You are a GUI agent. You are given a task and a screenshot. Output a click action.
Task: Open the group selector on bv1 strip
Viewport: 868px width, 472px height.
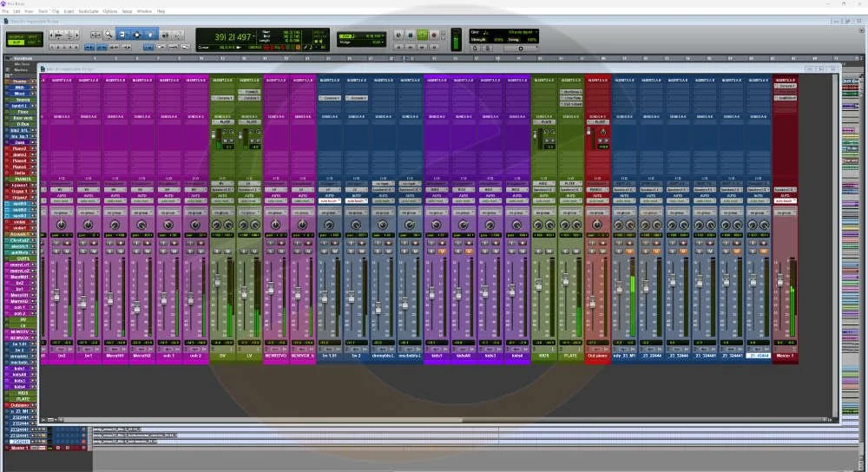click(x=88, y=213)
